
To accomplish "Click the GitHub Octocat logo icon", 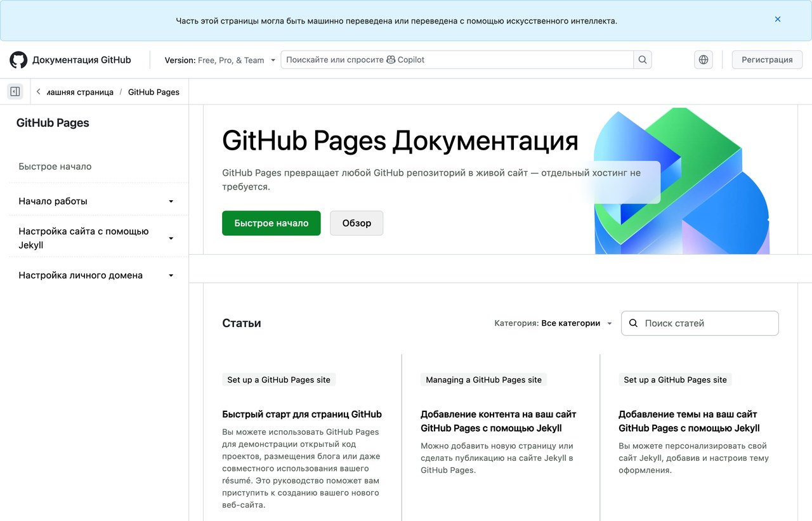I will tap(18, 60).
